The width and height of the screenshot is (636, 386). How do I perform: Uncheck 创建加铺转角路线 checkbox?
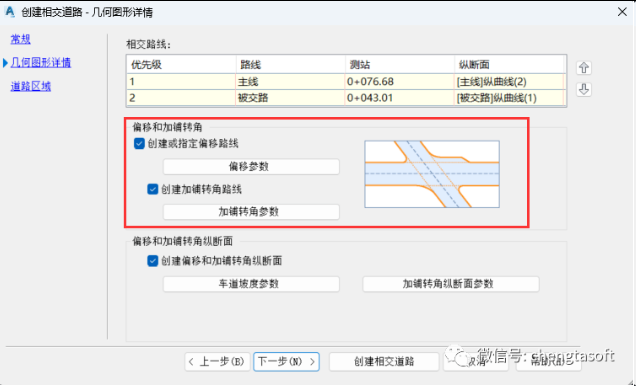tap(153, 189)
